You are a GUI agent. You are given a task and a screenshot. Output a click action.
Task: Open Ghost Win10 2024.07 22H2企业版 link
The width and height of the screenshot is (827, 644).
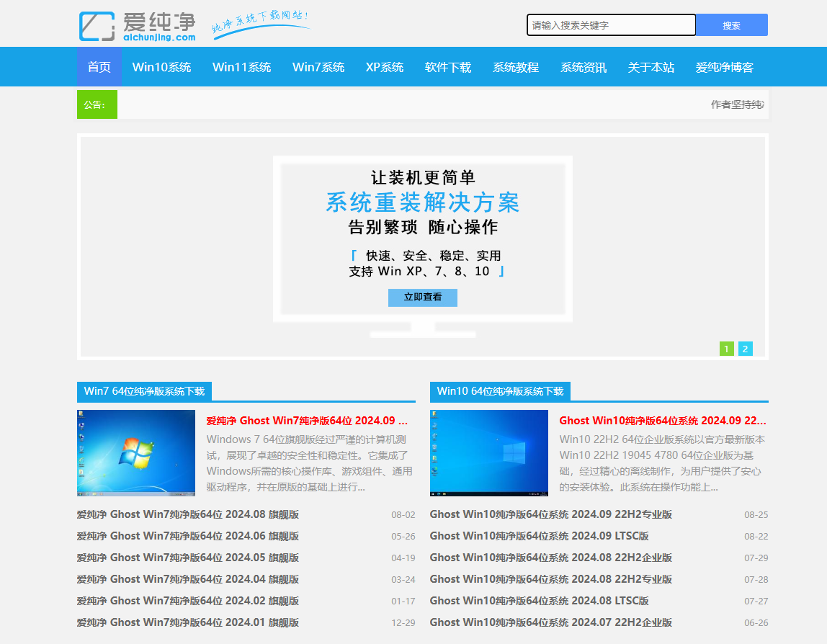click(x=550, y=622)
